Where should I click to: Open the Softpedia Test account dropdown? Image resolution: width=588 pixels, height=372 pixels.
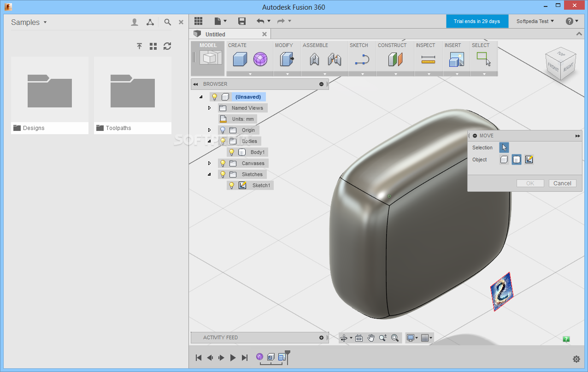[535, 21]
